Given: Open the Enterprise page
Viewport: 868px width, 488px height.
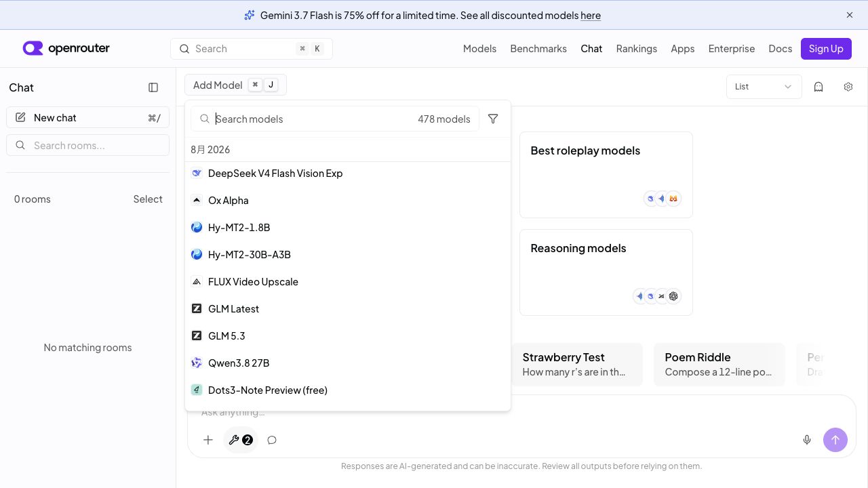Looking at the screenshot, I should click(731, 49).
